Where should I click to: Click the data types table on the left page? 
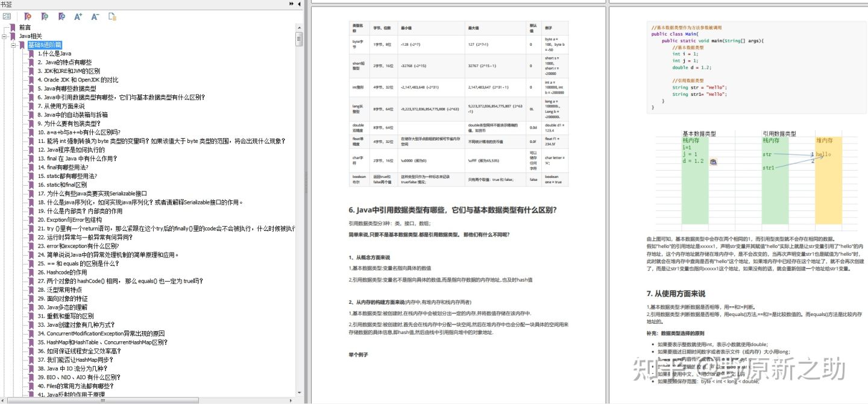459,104
